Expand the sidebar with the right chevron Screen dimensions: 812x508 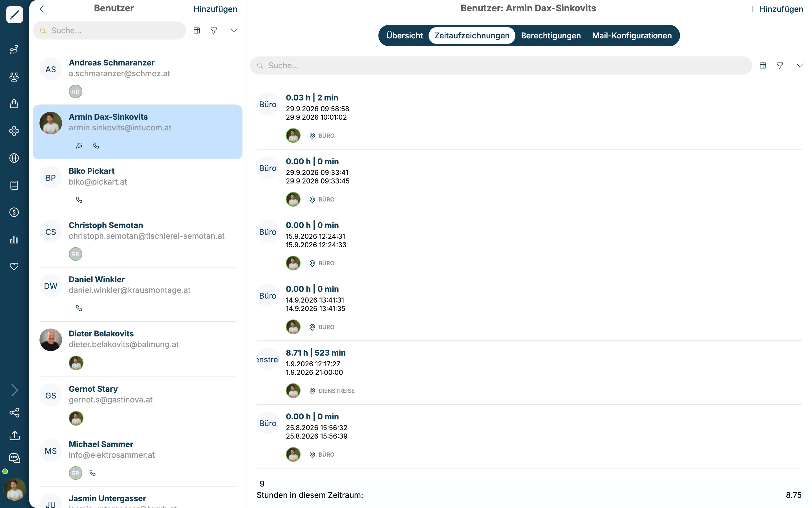tap(14, 390)
